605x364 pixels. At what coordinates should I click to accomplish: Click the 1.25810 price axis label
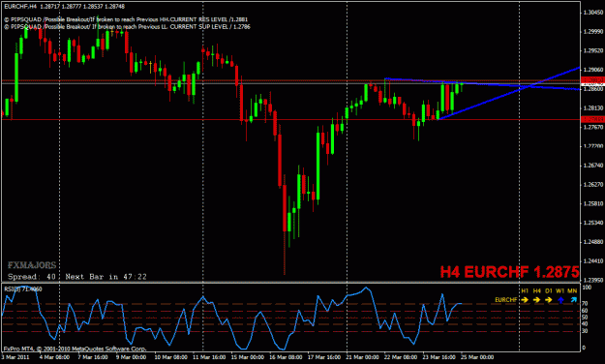[x=593, y=203]
